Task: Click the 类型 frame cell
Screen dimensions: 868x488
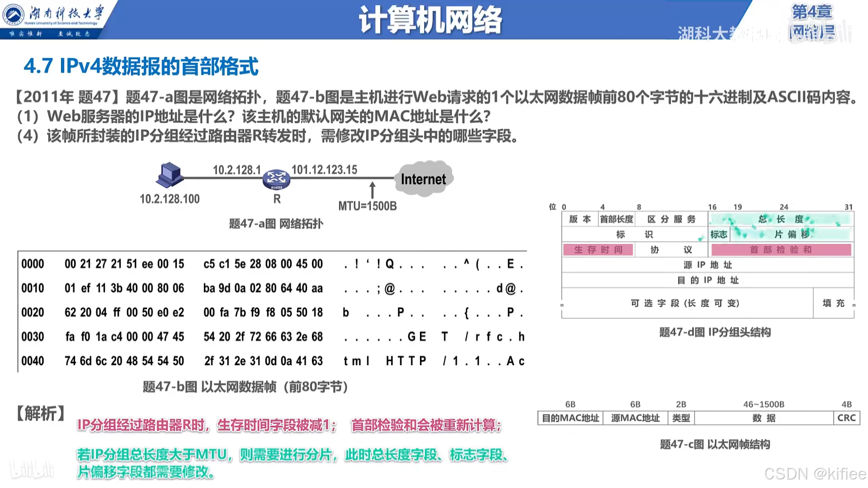Action: tap(681, 418)
